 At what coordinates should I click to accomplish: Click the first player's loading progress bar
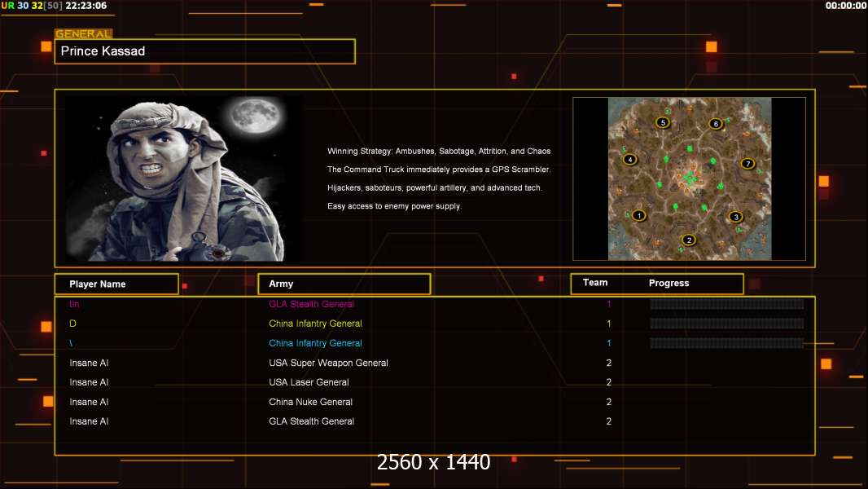click(727, 303)
